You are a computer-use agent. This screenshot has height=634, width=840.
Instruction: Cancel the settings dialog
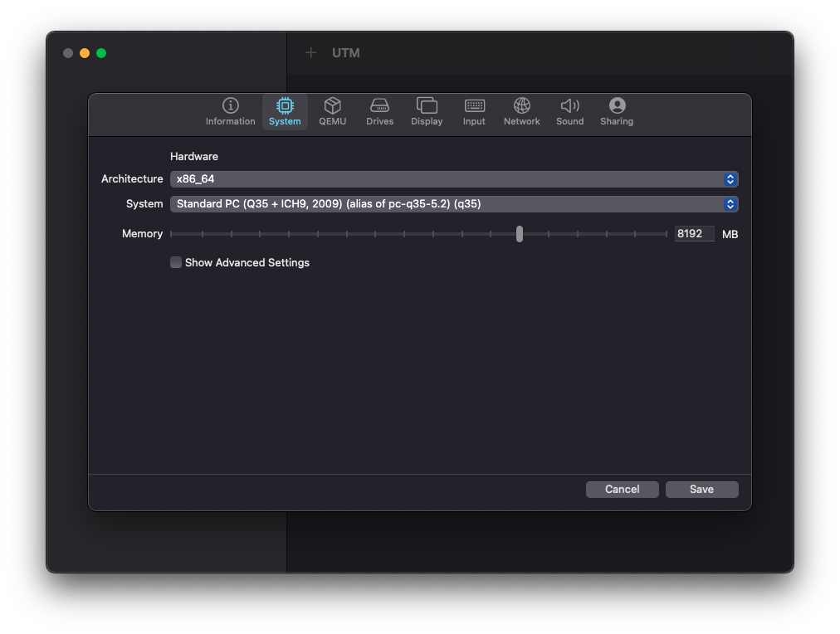tap(622, 490)
